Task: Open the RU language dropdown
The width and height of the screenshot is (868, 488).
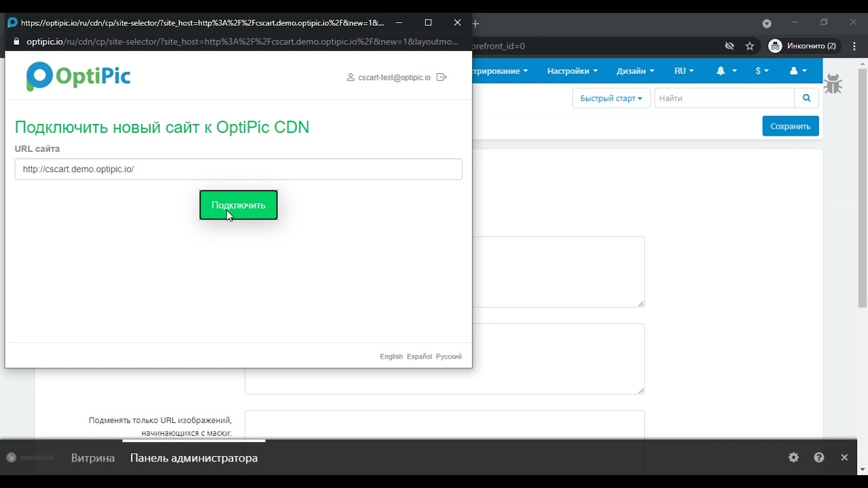Action: click(x=684, y=70)
